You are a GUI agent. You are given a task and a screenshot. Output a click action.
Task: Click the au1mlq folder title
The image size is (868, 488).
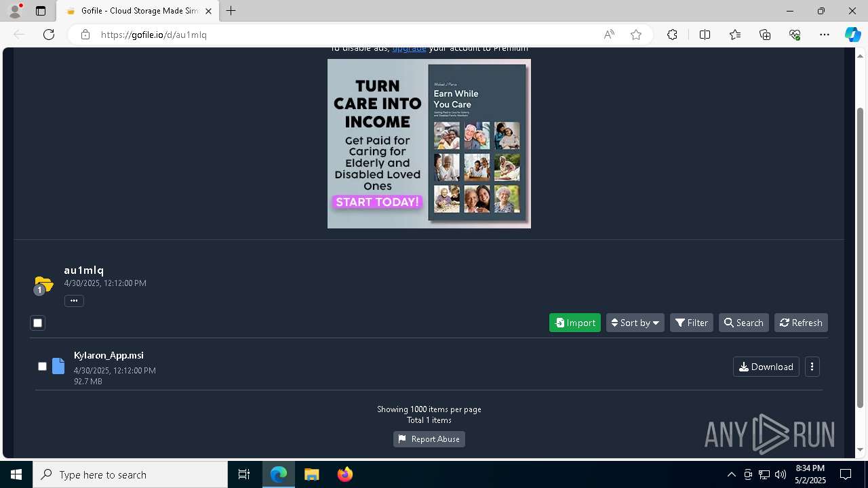coord(84,270)
